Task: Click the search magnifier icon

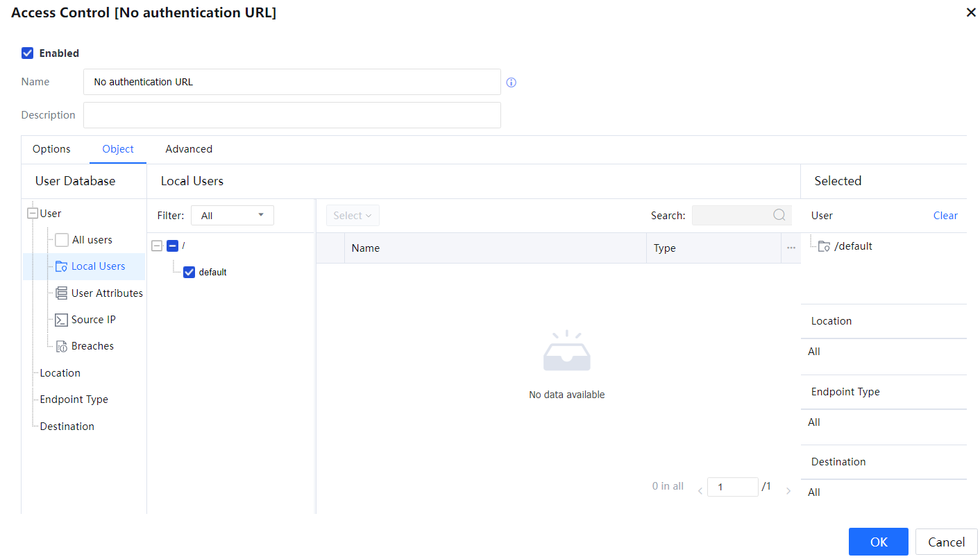Action: tap(779, 215)
